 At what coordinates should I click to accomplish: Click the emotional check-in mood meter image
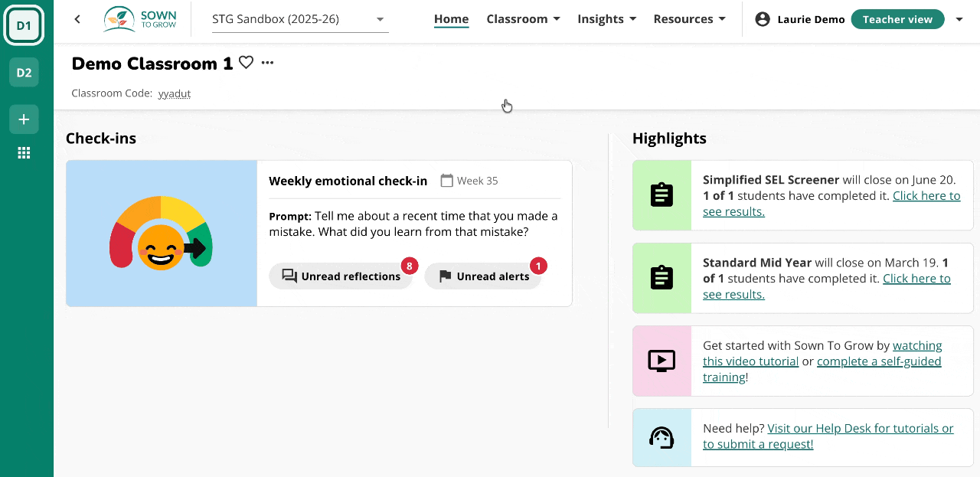pos(162,234)
